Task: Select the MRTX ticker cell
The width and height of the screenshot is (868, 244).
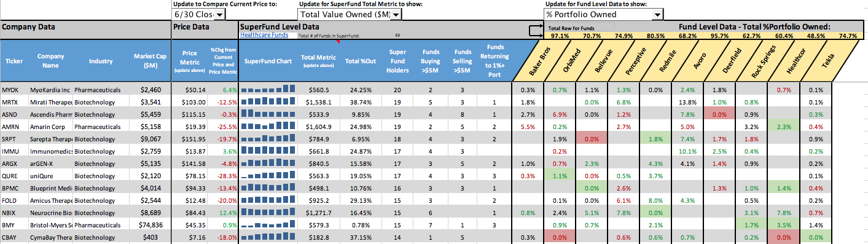Action: coord(9,101)
